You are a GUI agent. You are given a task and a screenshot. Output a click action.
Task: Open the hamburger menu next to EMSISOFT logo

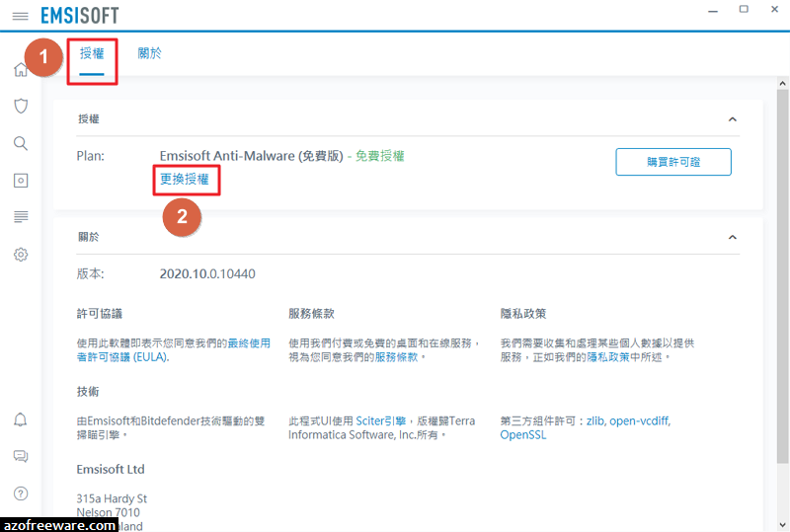pos(20,16)
